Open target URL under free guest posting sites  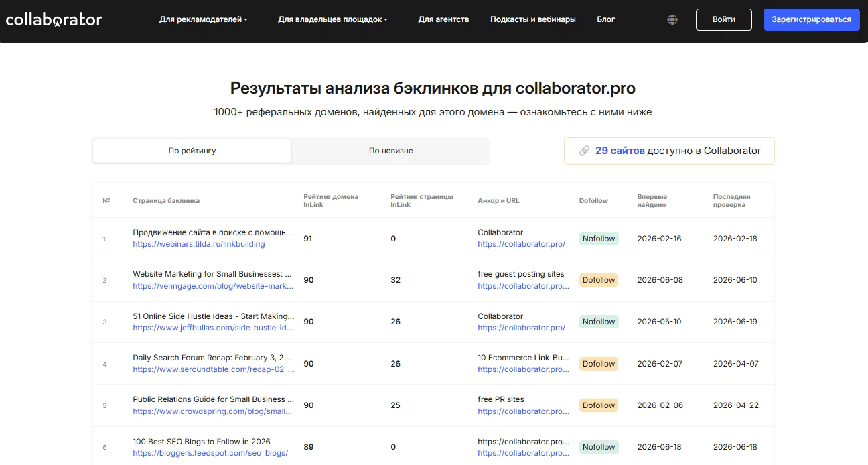point(523,286)
